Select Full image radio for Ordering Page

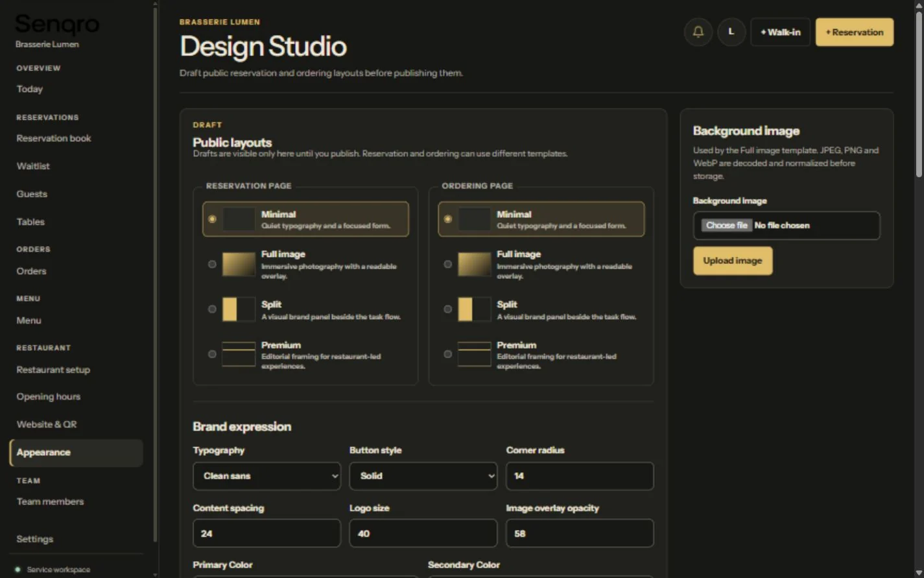coord(447,264)
